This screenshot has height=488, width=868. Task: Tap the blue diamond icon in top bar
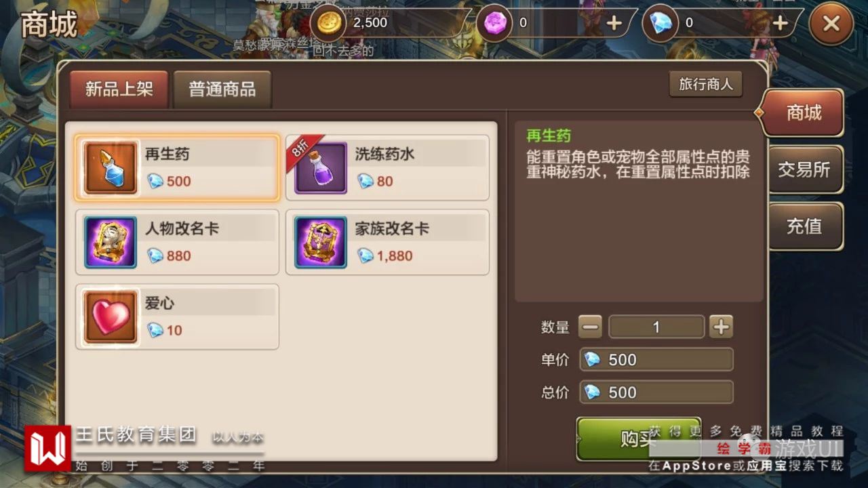[662, 23]
